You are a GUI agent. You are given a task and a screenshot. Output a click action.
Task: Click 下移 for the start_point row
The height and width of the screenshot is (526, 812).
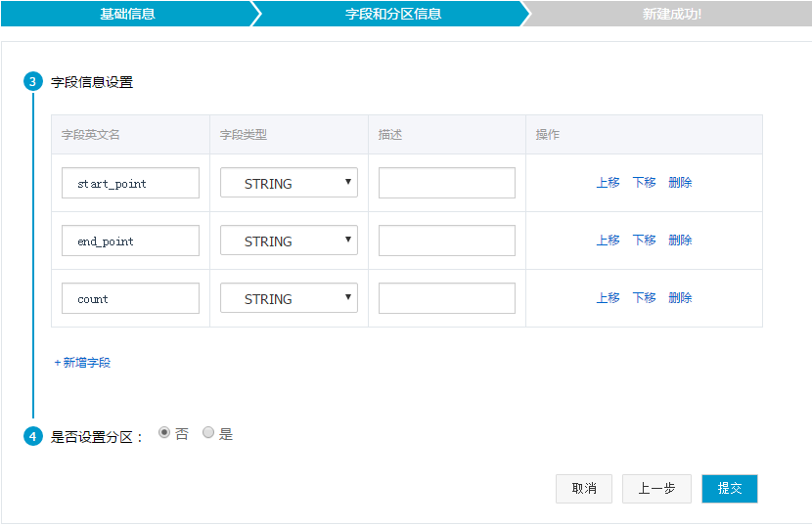click(644, 183)
